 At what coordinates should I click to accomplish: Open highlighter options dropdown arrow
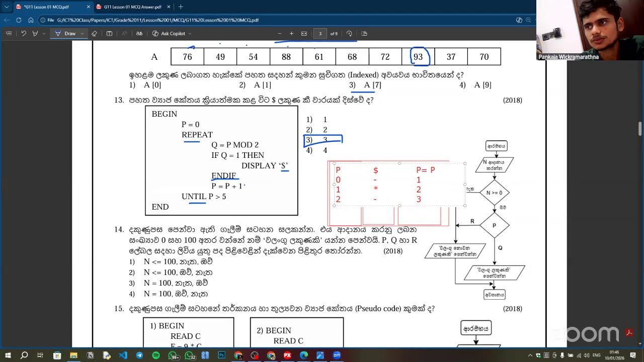tap(44, 34)
